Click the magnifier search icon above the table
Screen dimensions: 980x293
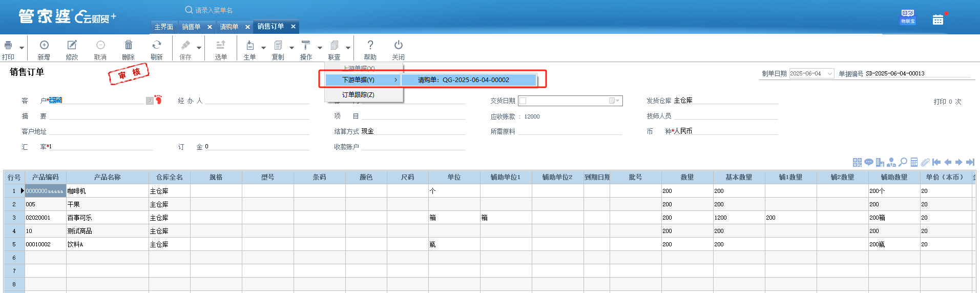point(903,163)
